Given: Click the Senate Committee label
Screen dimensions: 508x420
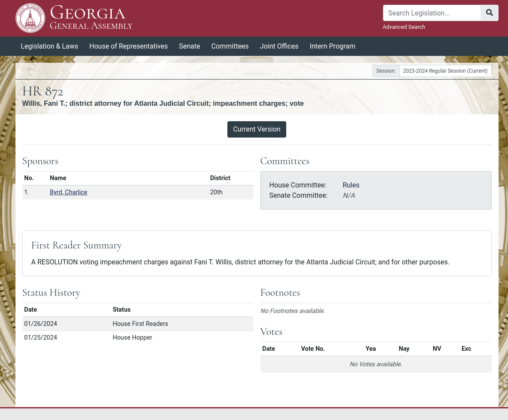Looking at the screenshot, I should pyautogui.click(x=298, y=196).
